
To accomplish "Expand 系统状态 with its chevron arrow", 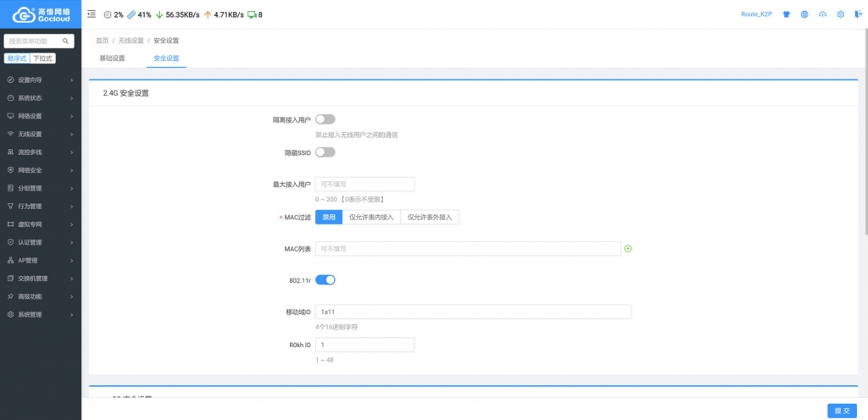I will (72, 98).
